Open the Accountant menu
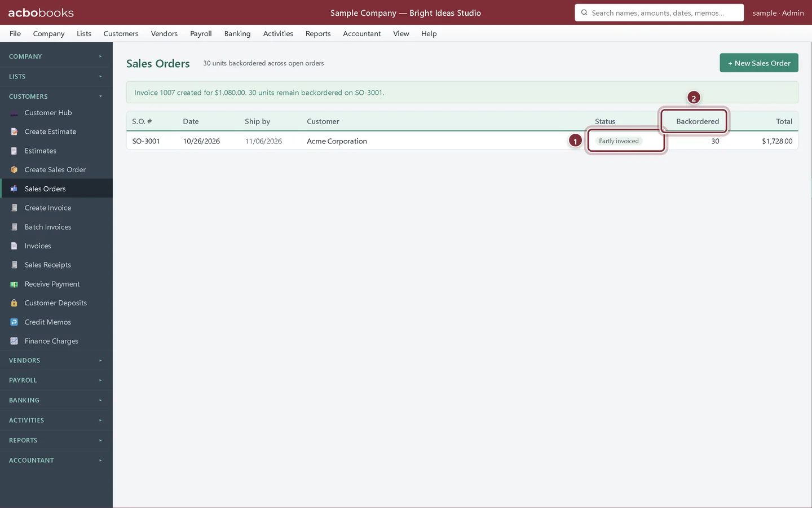812x508 pixels. pyautogui.click(x=362, y=33)
